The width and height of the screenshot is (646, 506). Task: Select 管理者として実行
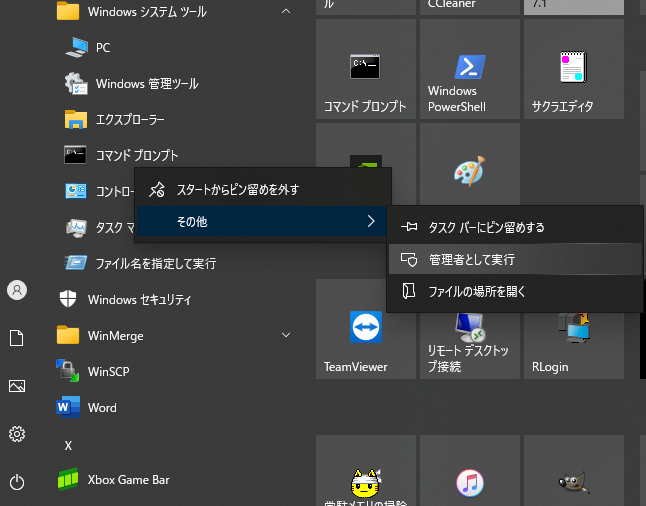pyautogui.click(x=515, y=259)
